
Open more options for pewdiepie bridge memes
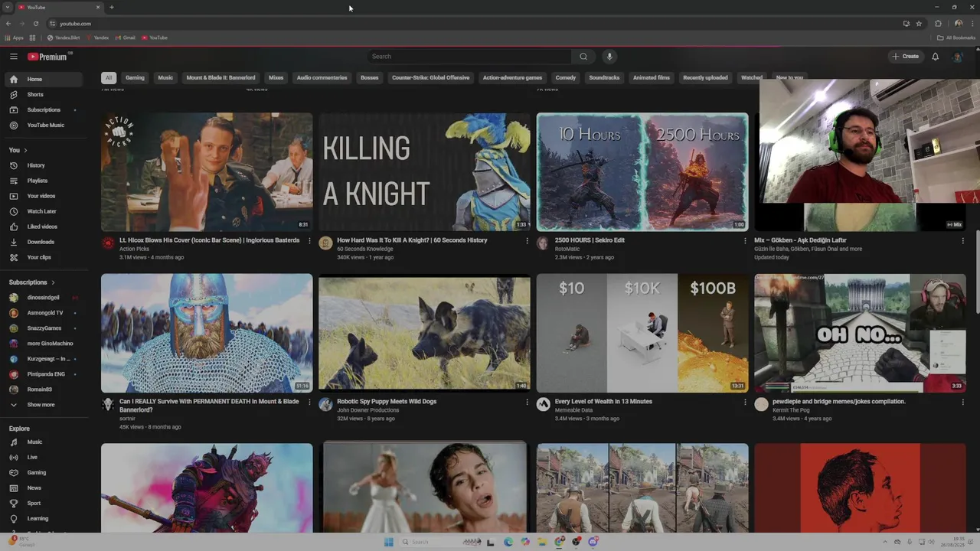coord(962,401)
